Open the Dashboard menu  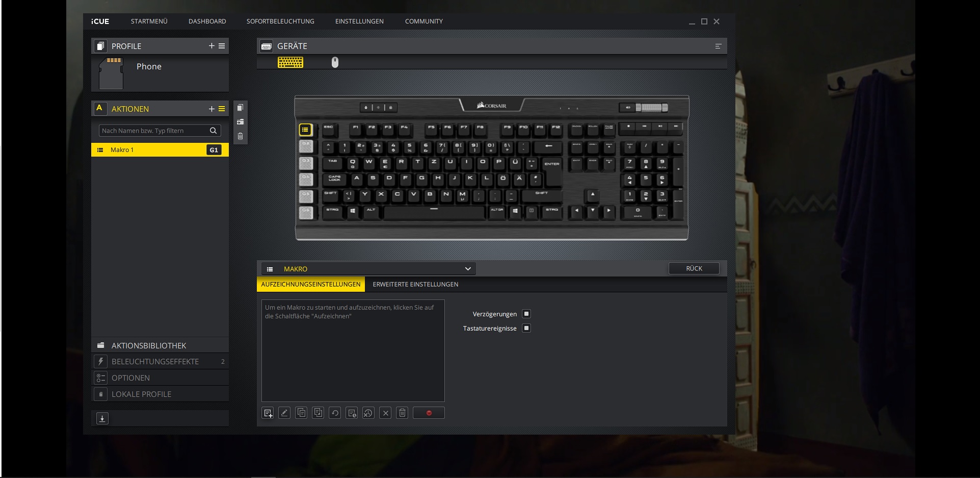[207, 21]
